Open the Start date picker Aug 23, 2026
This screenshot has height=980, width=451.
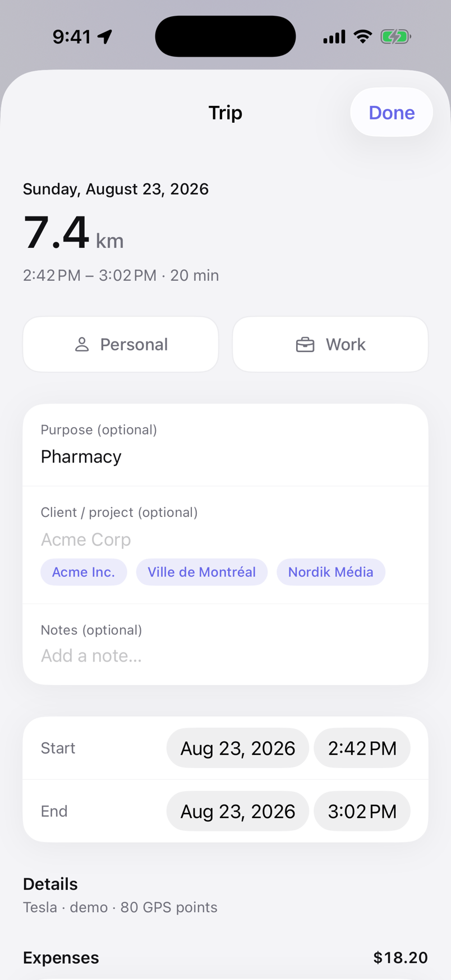[x=238, y=748]
